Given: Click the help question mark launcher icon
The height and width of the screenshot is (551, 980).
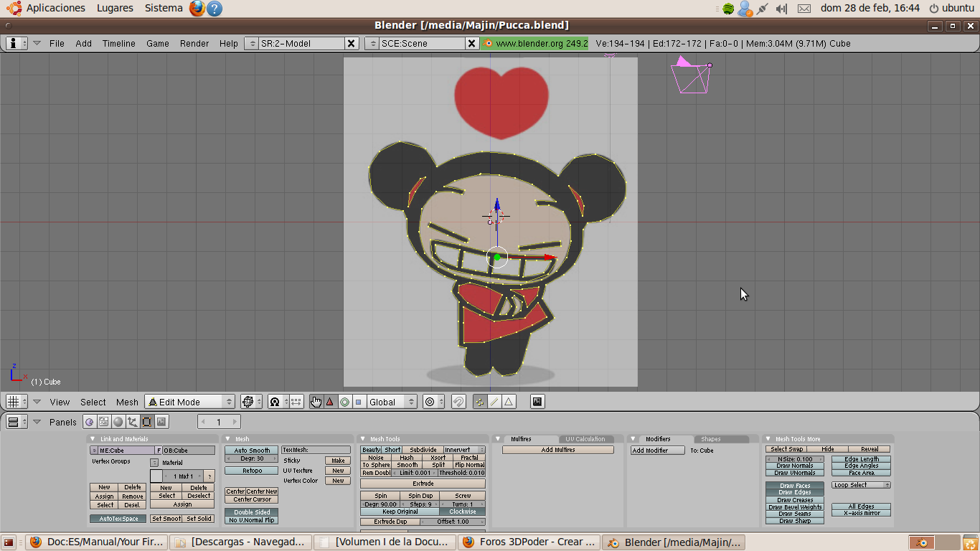Looking at the screenshot, I should coord(214,8).
